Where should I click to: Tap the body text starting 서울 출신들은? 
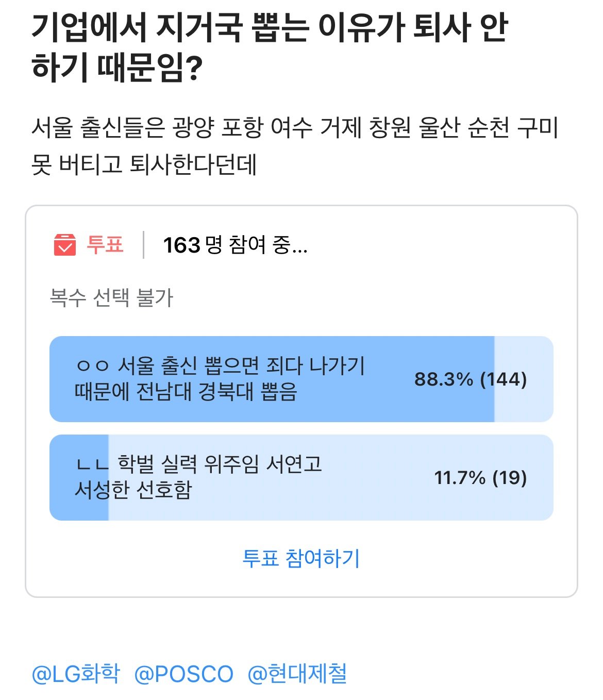[x=295, y=128]
